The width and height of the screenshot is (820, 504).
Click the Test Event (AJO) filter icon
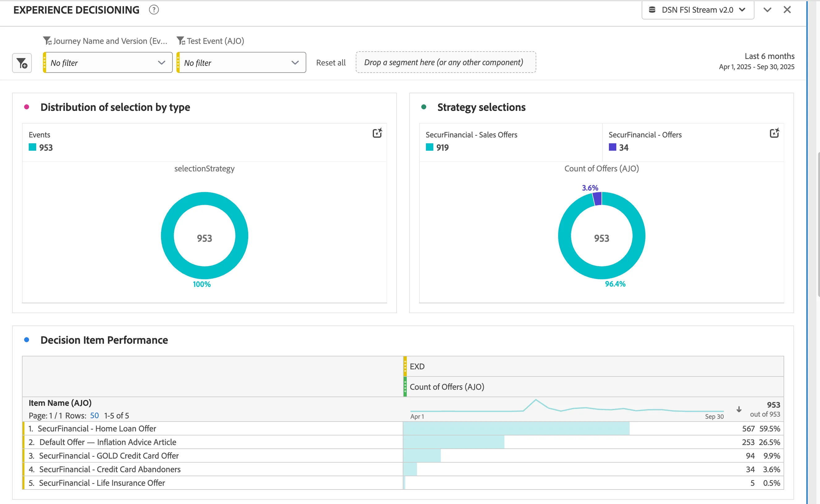(x=181, y=41)
